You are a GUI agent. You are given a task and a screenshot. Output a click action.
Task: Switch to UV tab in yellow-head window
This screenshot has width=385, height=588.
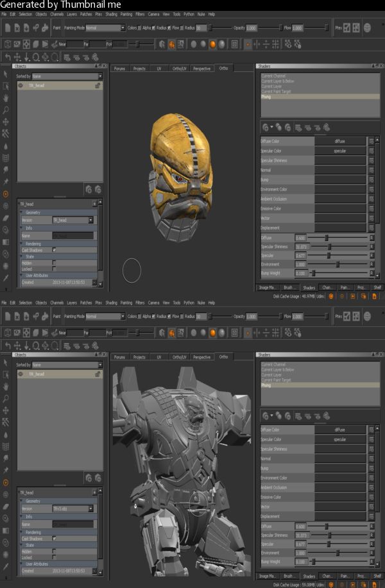click(x=158, y=69)
